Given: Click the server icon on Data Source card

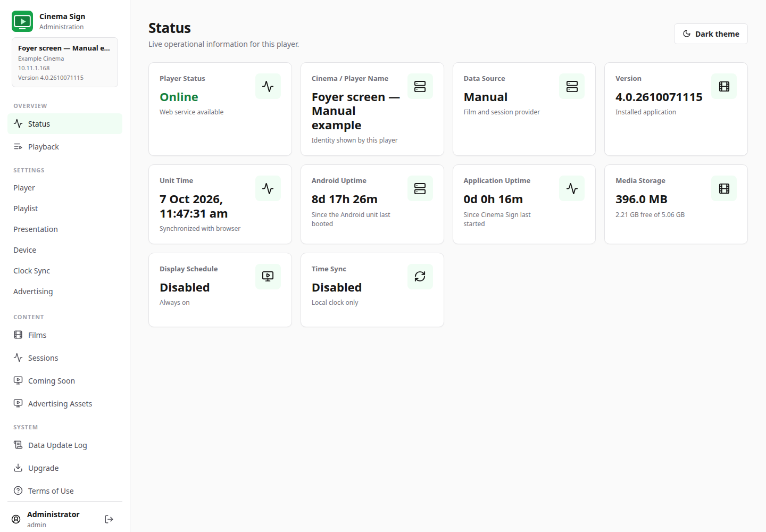Looking at the screenshot, I should [572, 86].
